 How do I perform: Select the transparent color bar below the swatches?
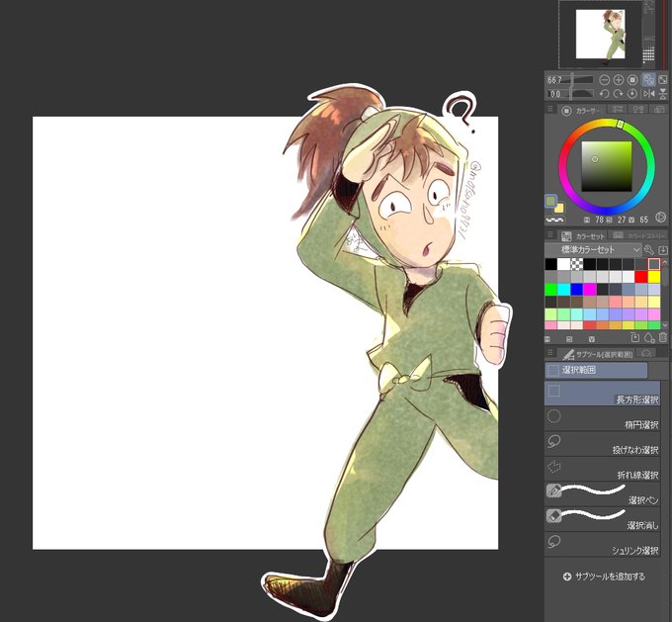[x=554, y=220]
